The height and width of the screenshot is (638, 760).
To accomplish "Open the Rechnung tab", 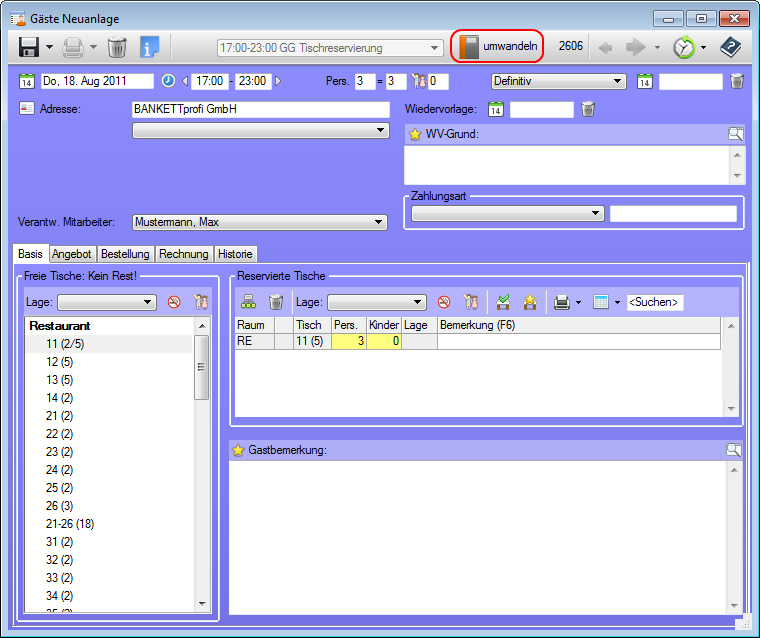I will point(184,254).
